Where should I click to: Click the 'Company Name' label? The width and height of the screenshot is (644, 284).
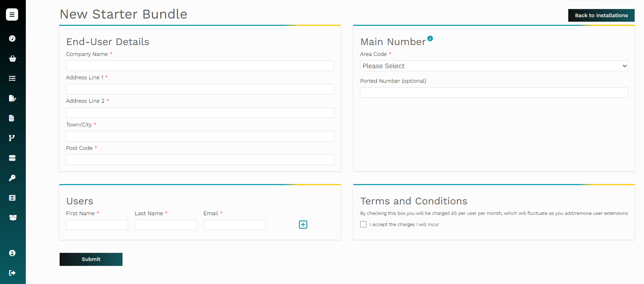(87, 54)
